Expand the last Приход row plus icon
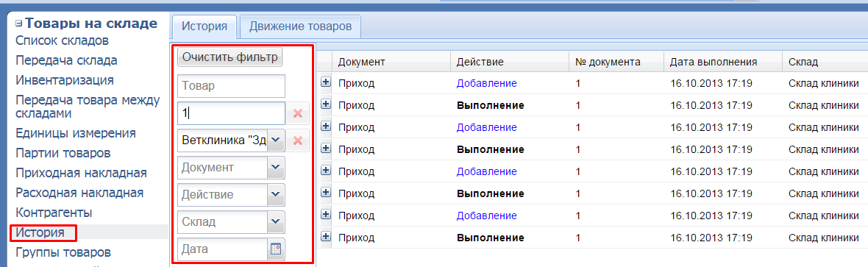This screenshot has height=267, width=868. coord(326,237)
